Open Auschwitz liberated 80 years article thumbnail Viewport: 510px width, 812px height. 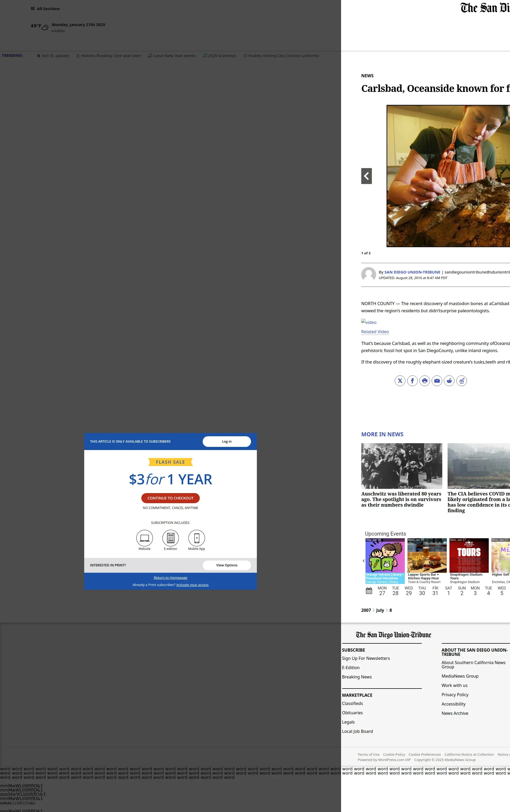[401, 466]
